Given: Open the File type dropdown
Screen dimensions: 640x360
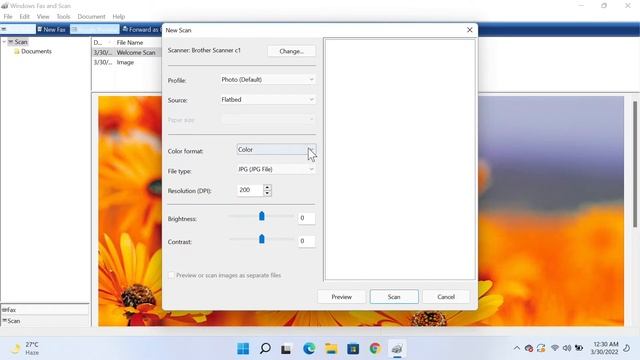Looking at the screenshot, I should point(276,169).
